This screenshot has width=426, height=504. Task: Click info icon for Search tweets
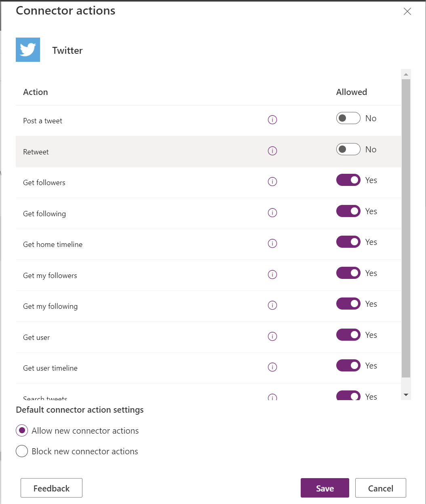coord(272,397)
